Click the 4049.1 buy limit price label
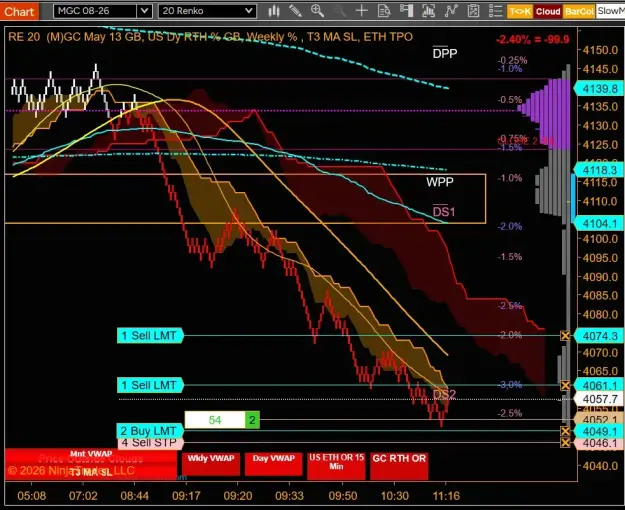The height and width of the screenshot is (510, 625). pyautogui.click(x=599, y=431)
